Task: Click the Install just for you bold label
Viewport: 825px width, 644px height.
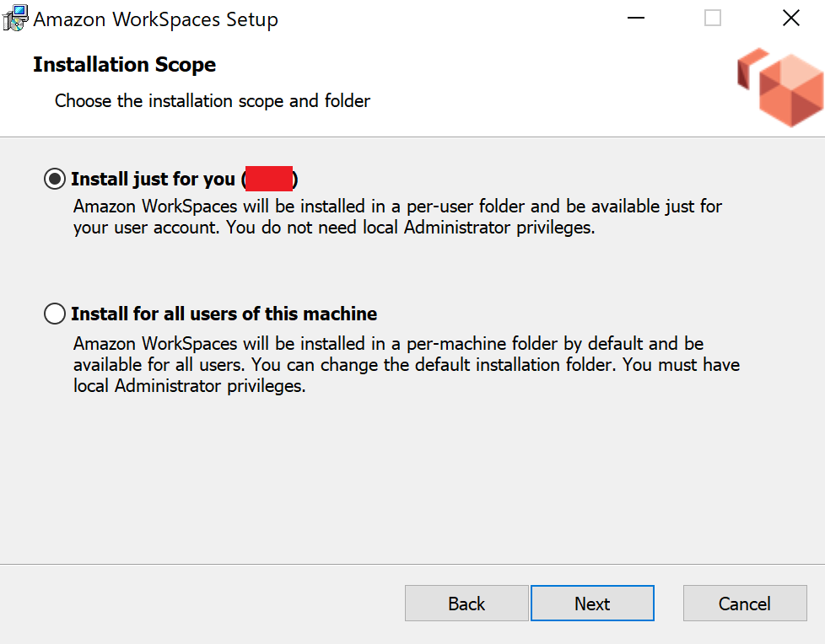Action: tap(154, 178)
